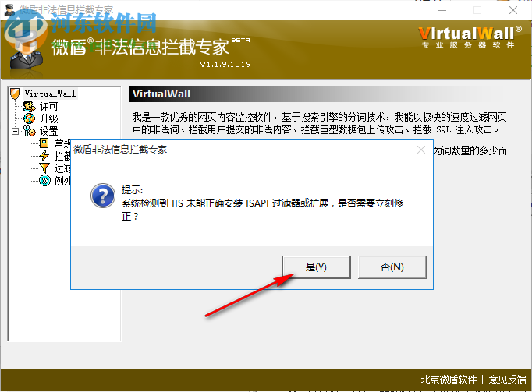Click the 设置 tools icon
This screenshot has width=532, height=392.
click(30, 131)
